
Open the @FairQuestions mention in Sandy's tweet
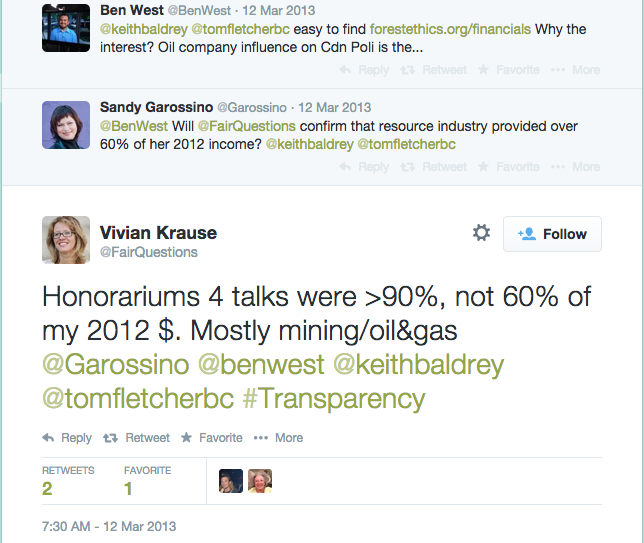[x=246, y=126]
